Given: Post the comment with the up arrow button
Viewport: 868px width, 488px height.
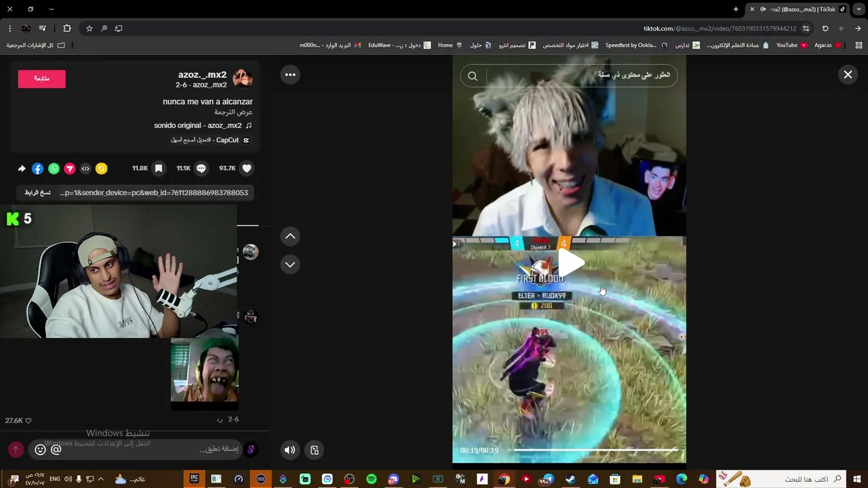Looking at the screenshot, I should (16, 449).
